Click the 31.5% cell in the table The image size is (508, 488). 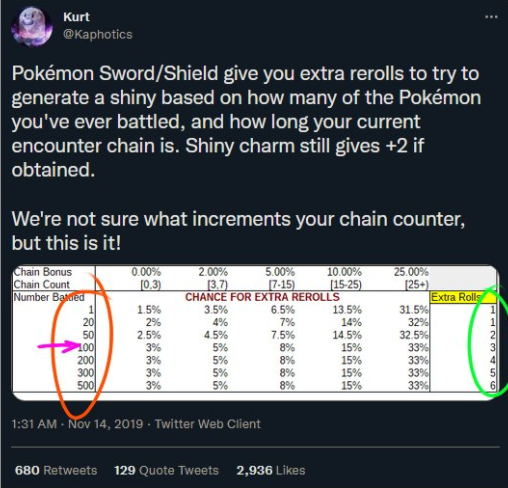point(414,310)
